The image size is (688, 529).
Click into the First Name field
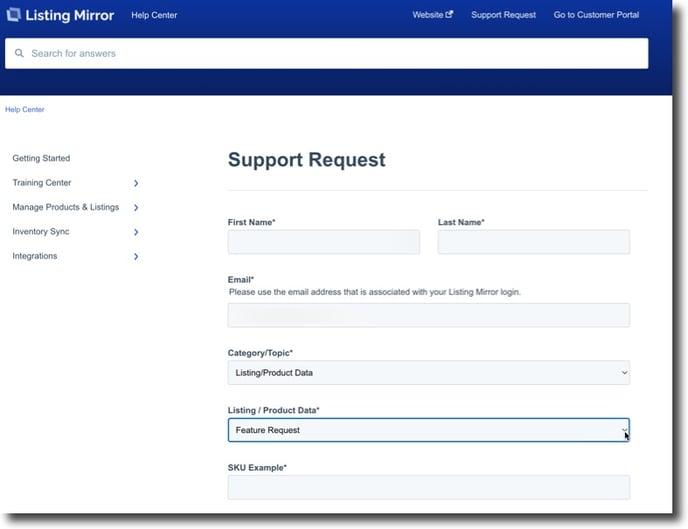tap(323, 242)
